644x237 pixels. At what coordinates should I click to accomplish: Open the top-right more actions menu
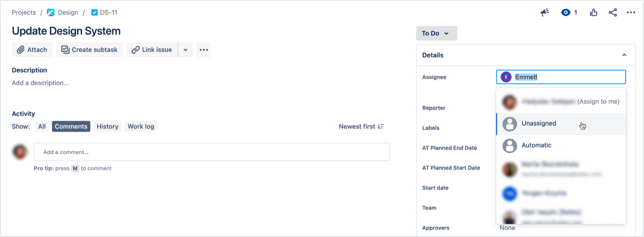coord(631,12)
